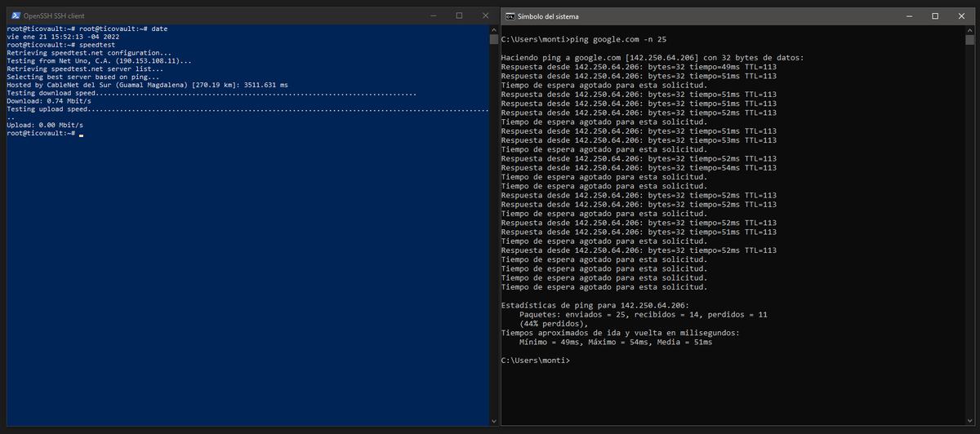
Task: Click the OpenSSH window's scroll down arrow
Action: pos(493,420)
